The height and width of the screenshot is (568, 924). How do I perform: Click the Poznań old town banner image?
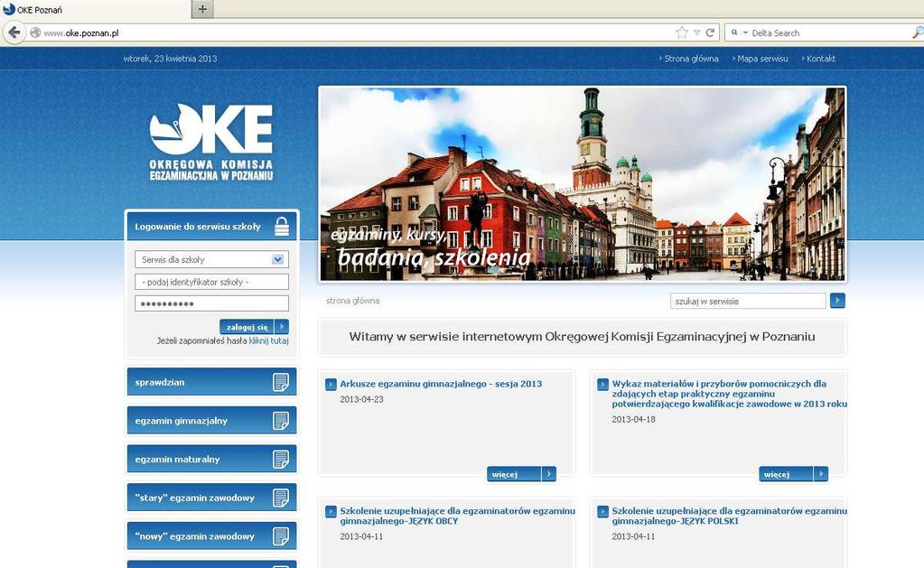(583, 184)
